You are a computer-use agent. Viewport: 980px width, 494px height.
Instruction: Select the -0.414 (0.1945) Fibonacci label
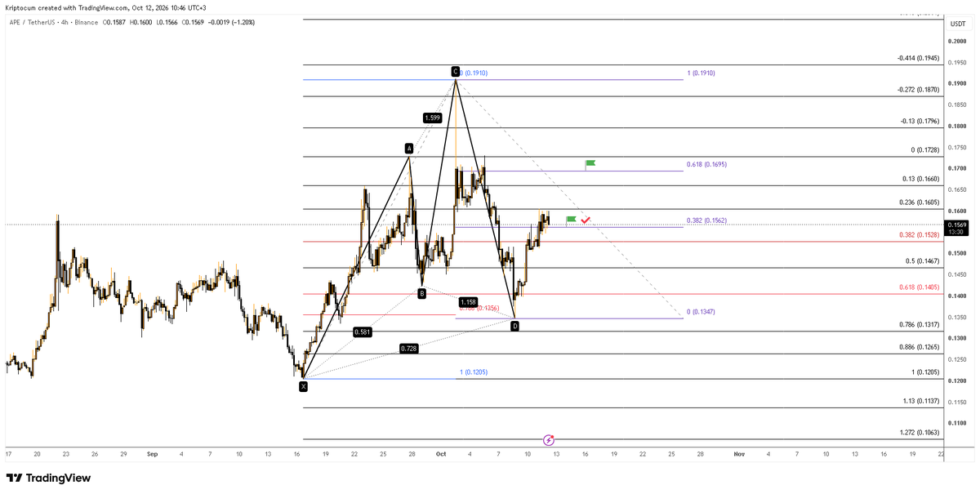tap(918, 59)
